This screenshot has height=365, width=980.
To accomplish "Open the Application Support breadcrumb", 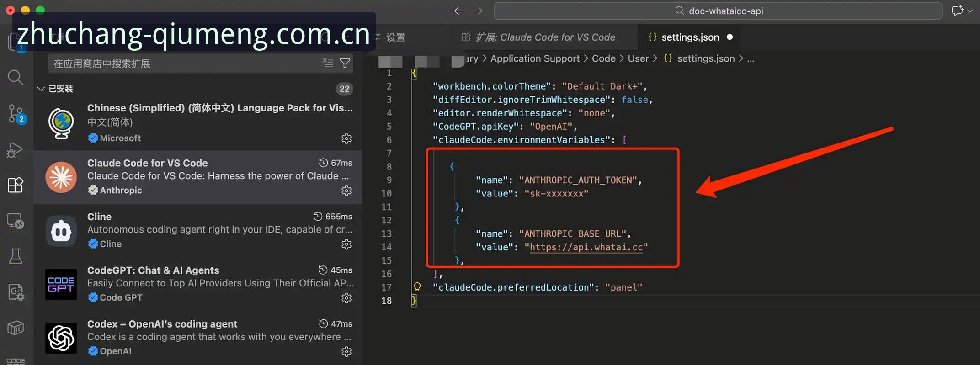I will [x=535, y=58].
